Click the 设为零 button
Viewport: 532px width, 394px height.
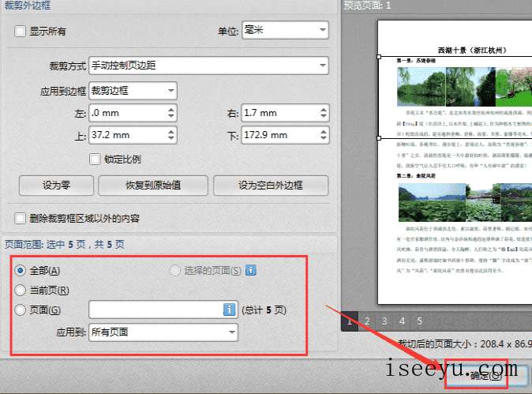[56, 186]
